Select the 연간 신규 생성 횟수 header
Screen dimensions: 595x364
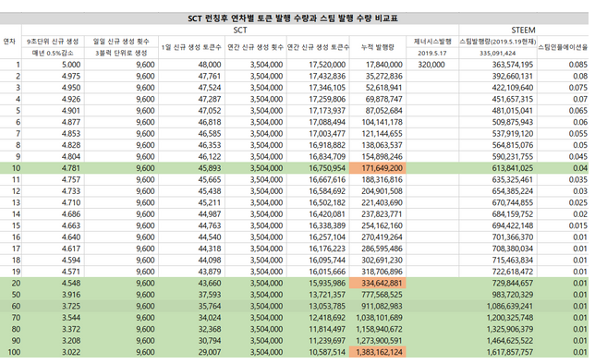pyautogui.click(x=255, y=47)
